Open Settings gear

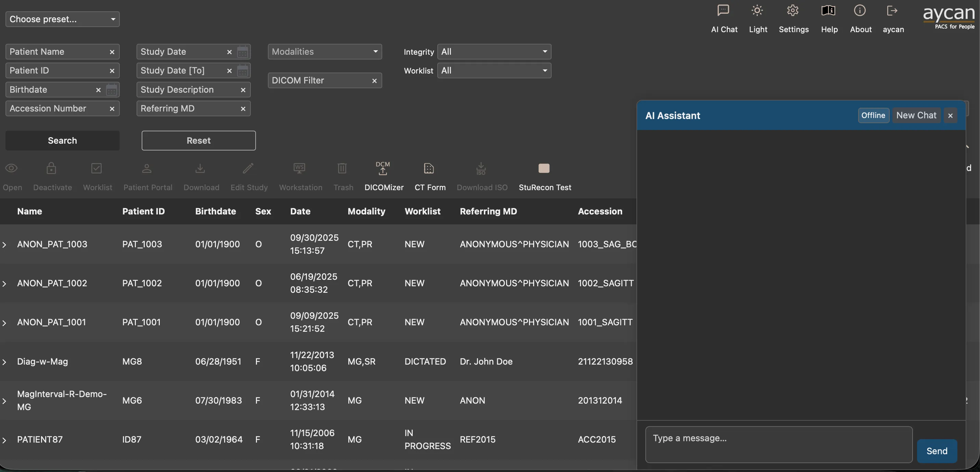(793, 10)
